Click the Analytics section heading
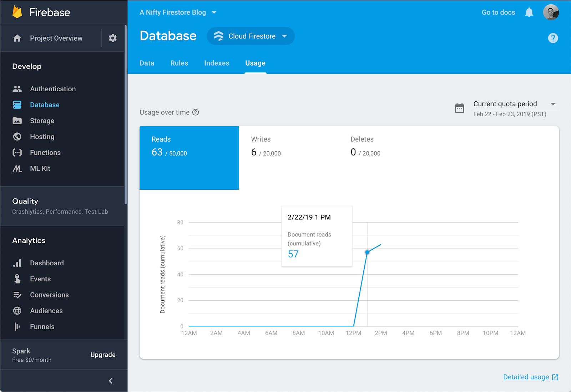The image size is (571, 392). [x=29, y=240]
